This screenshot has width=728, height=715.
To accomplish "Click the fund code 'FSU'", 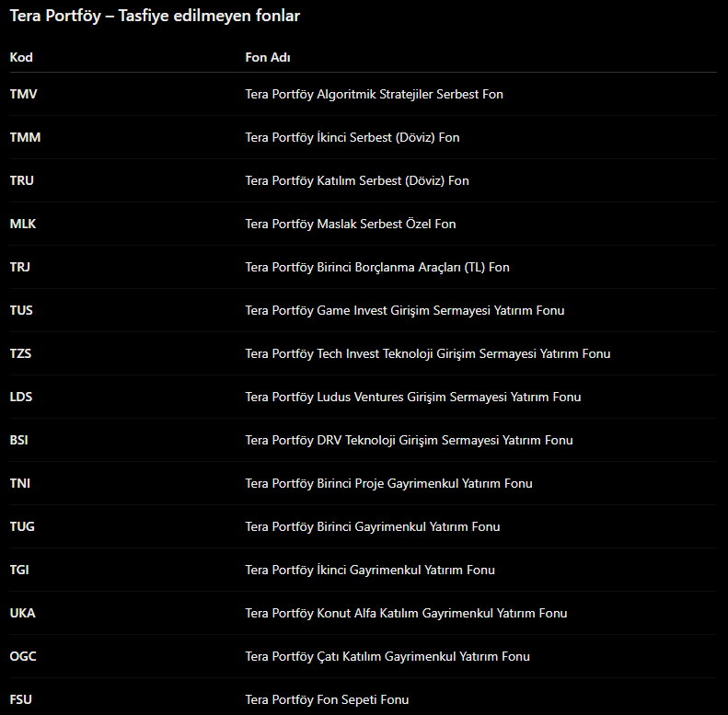I will tap(21, 699).
